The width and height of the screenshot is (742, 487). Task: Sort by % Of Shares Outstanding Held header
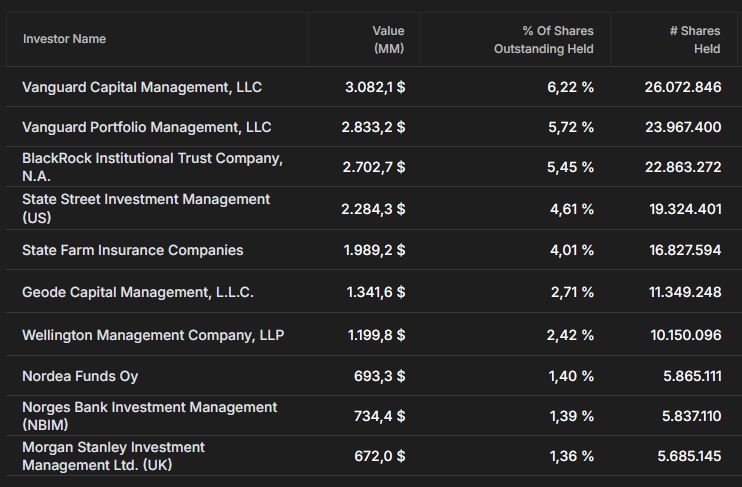544,40
